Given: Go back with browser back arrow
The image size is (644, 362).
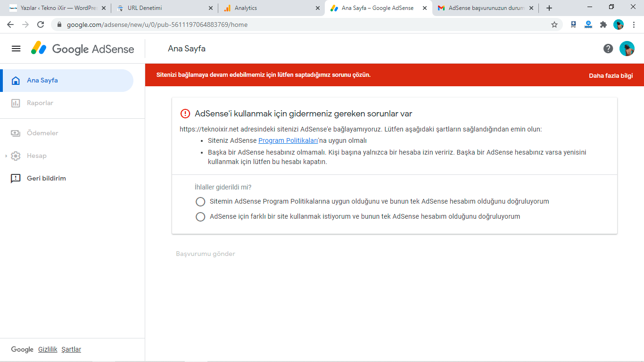Looking at the screenshot, I should pyautogui.click(x=10, y=25).
